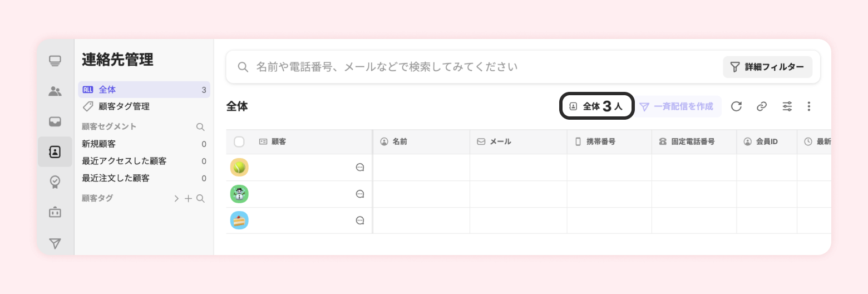Click the copy link icon
Screen dimensions: 868x294
point(762,106)
